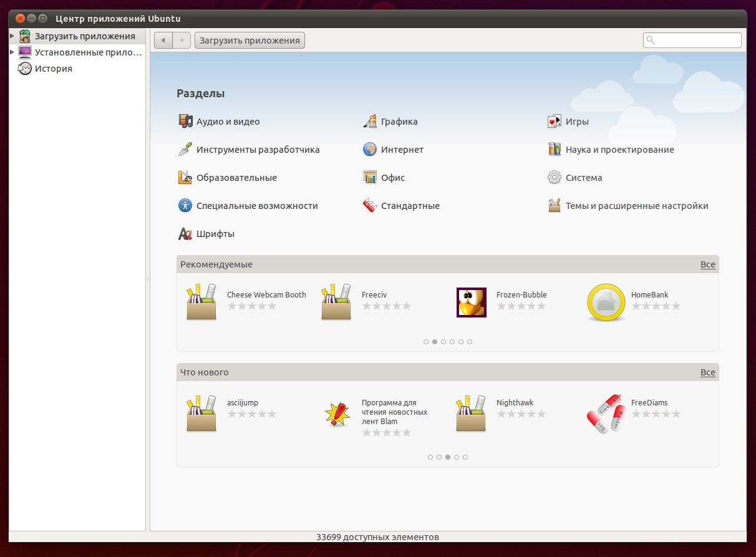This screenshot has width=756, height=557.
Task: Click Программа для чтения новостных лент Blam
Action: (394, 412)
